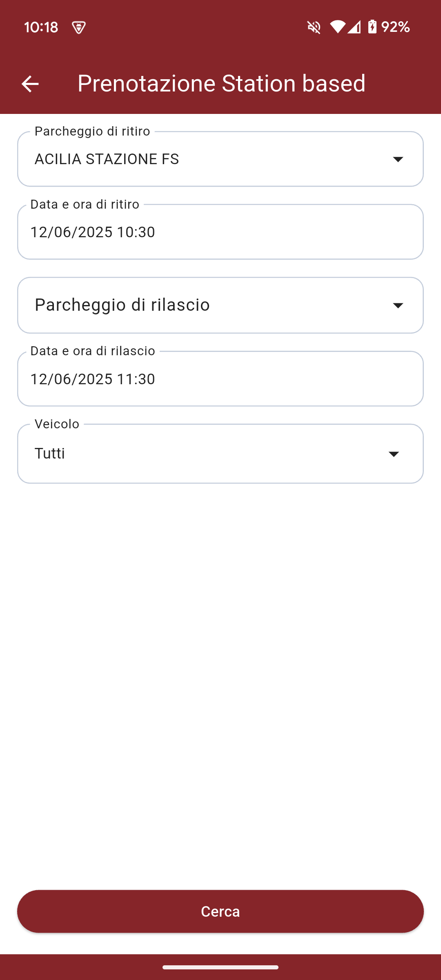The height and width of the screenshot is (980, 441).
Task: Tap the home gesture bar at bottom
Action: click(220, 967)
